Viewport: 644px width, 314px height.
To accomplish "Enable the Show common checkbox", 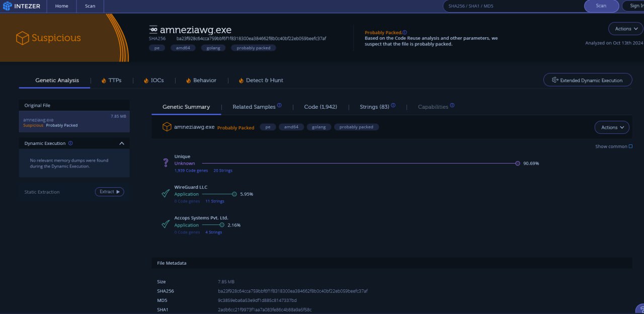I will click(x=630, y=146).
